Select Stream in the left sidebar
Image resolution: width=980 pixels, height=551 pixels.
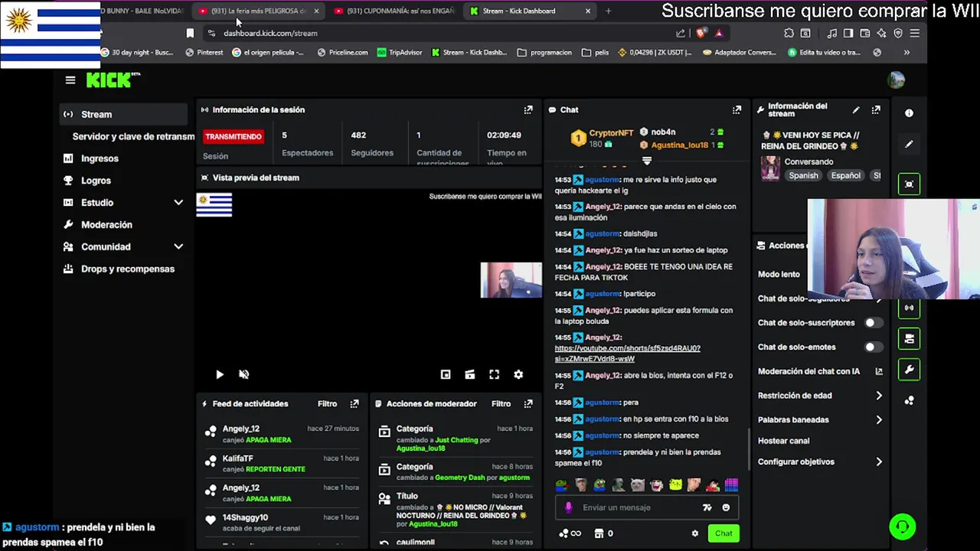pos(124,115)
